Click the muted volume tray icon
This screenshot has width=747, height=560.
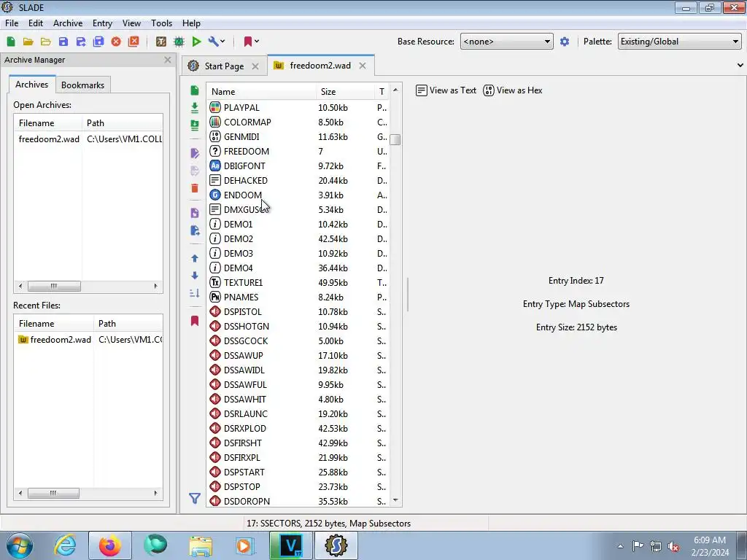673,546
